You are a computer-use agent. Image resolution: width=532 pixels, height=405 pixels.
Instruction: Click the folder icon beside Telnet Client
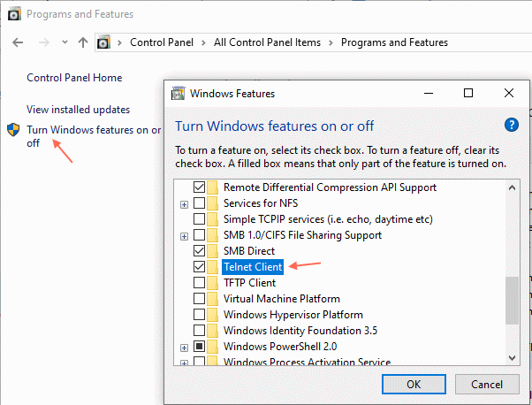pyautogui.click(x=213, y=267)
